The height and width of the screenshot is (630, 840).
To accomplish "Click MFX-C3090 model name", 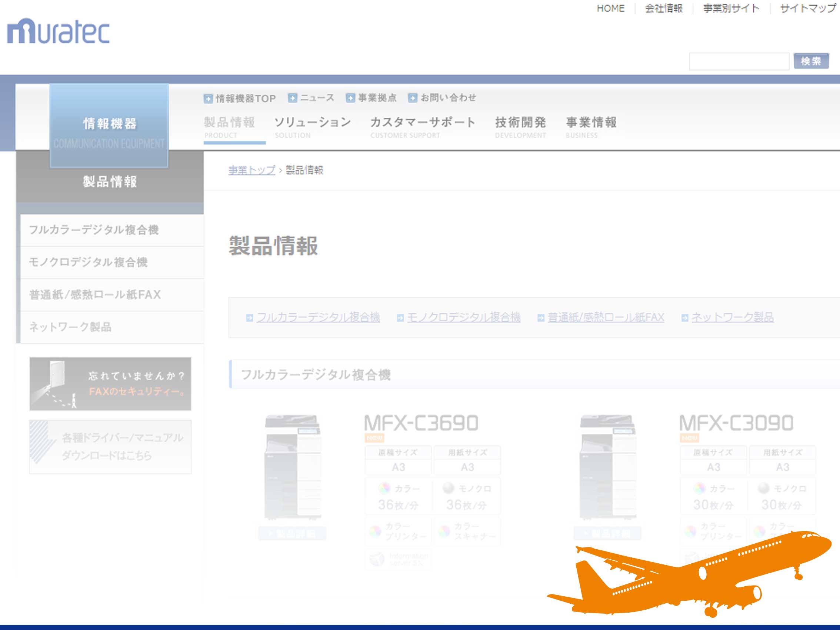I will 736,423.
